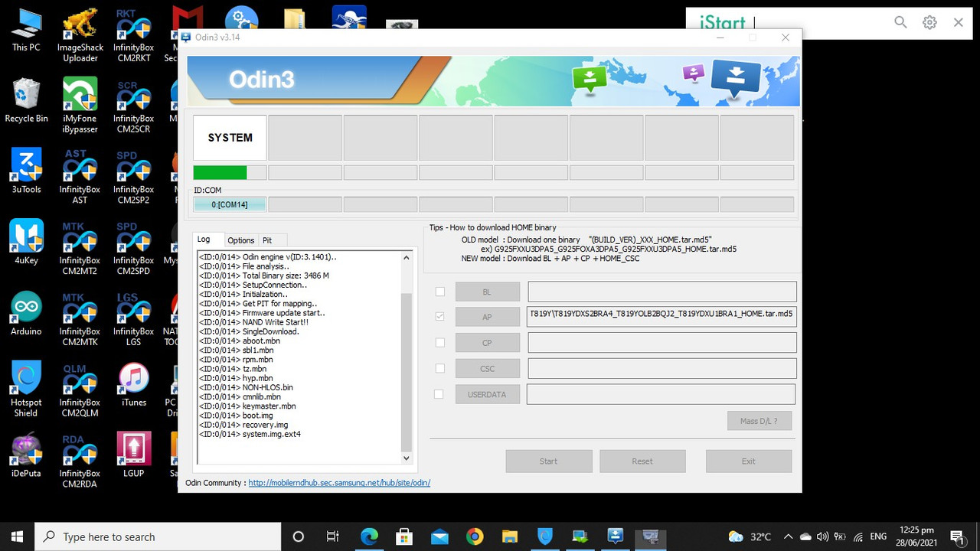Viewport: 980px width, 551px height.
Task: Click the Reset button in Odin
Action: pos(642,461)
